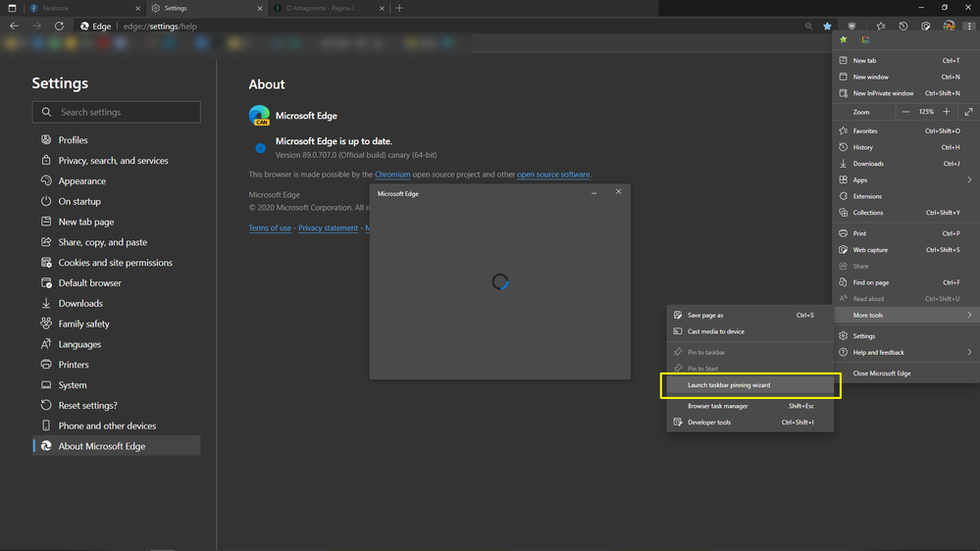Choose Save page as in submenu

click(x=750, y=315)
